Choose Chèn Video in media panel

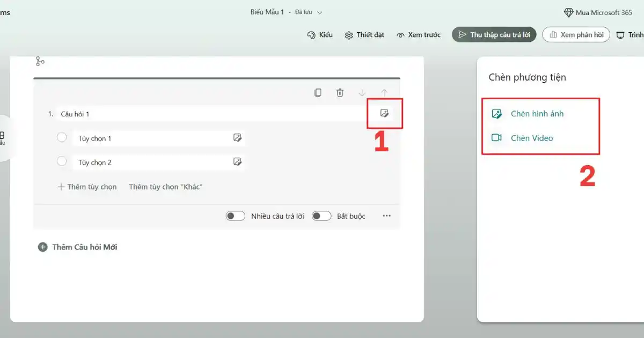pyautogui.click(x=522, y=138)
